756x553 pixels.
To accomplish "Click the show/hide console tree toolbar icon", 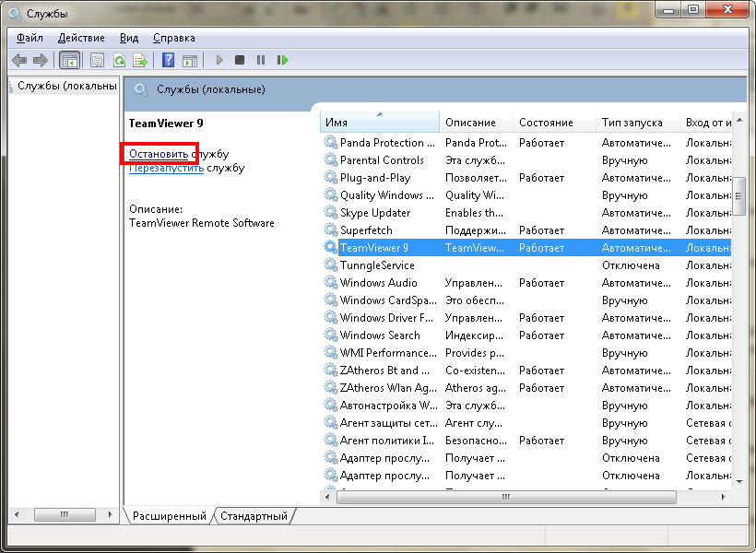I will pyautogui.click(x=68, y=60).
